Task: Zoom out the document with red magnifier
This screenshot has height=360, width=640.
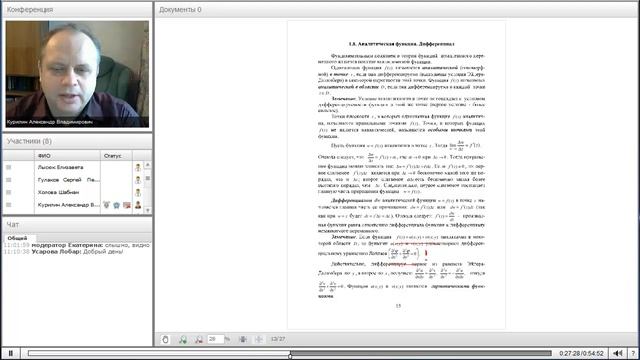Action: coord(199,339)
